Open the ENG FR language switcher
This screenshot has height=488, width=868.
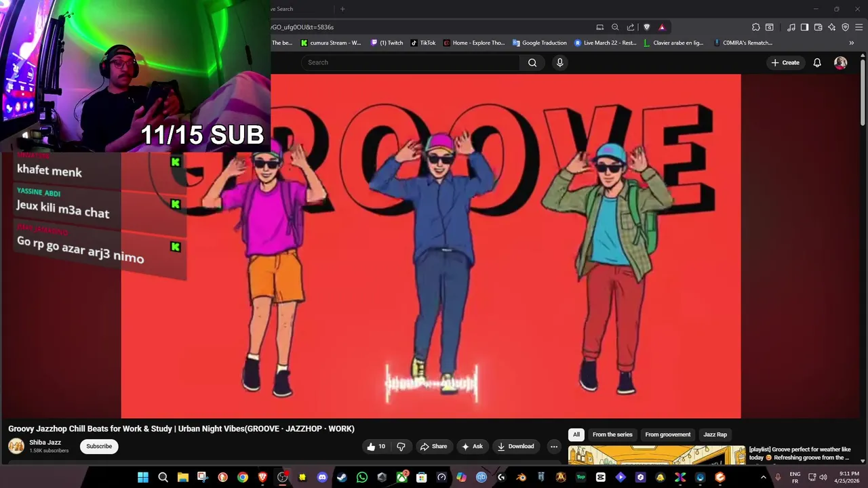pos(795,477)
